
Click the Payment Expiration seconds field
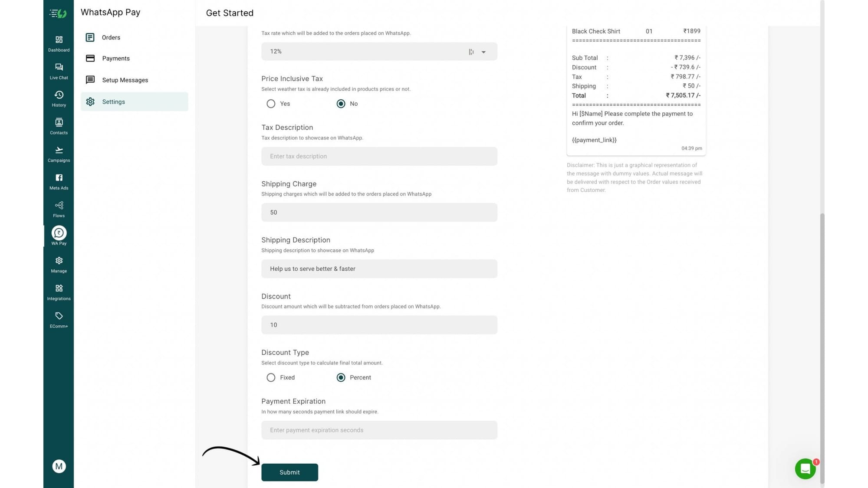pyautogui.click(x=379, y=430)
